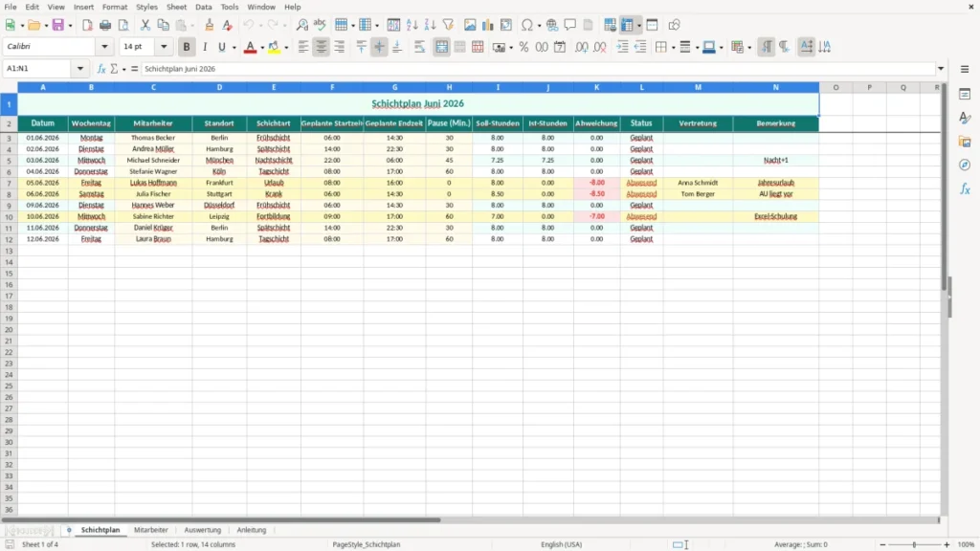Insert Hyperlink globe icon
Screen dimensions: 980x551
[552, 25]
